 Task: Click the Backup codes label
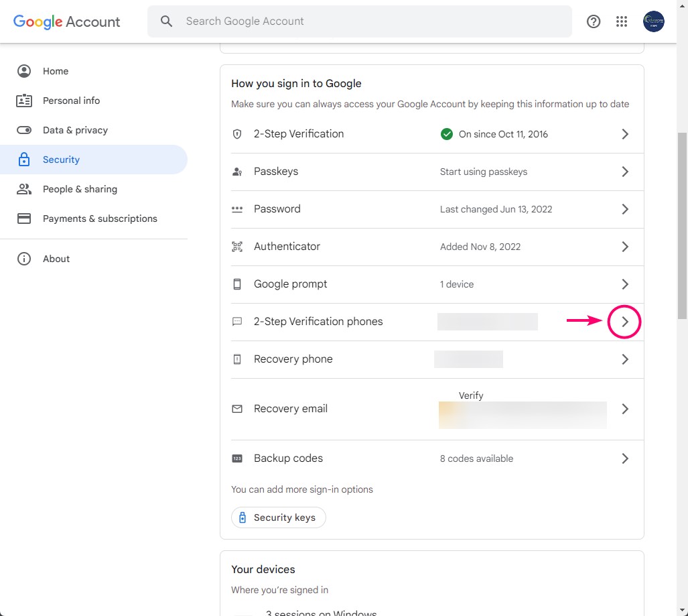(x=288, y=458)
